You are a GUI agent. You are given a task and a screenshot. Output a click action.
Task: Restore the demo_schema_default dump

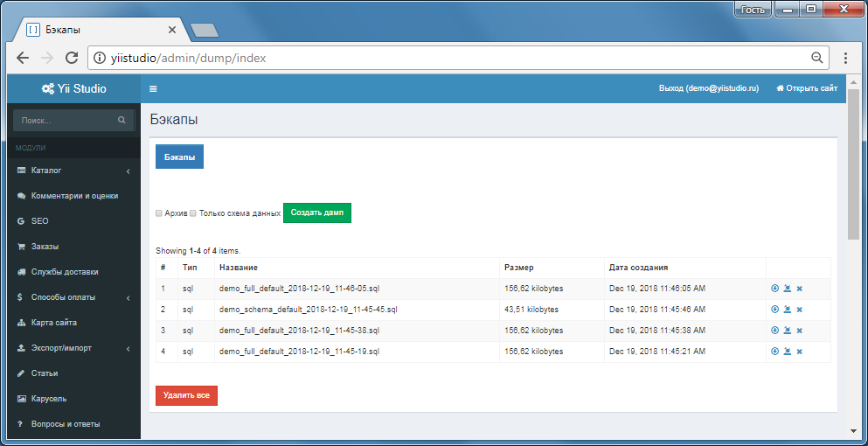pos(788,310)
